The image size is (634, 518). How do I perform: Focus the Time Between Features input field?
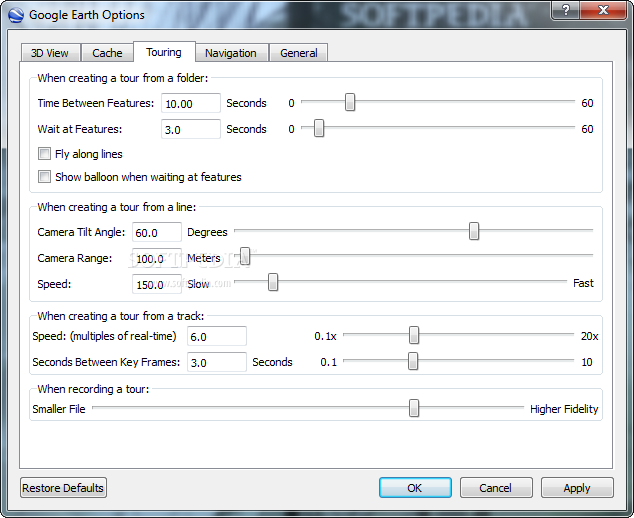(191, 103)
